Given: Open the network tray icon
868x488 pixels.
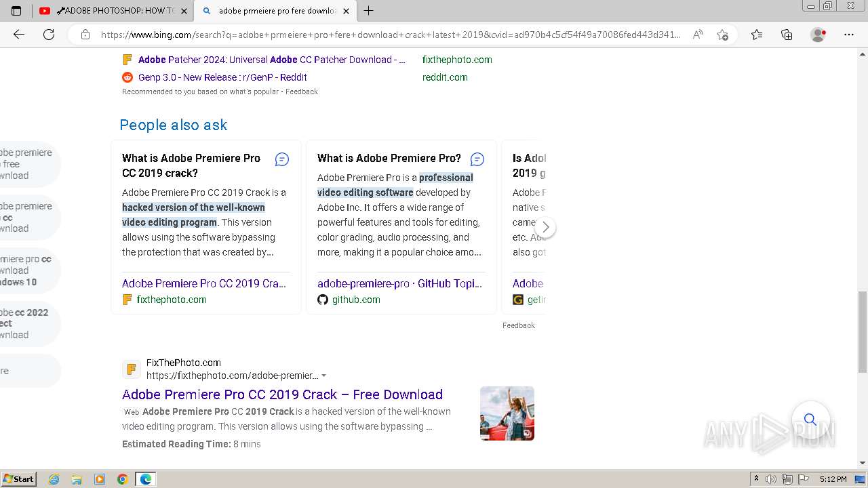Looking at the screenshot, I should coord(787,479).
